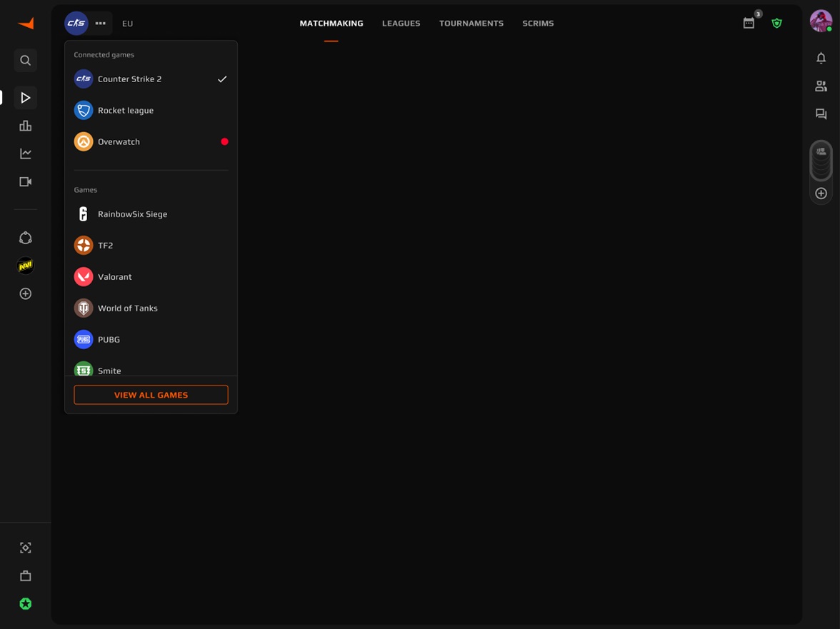The image size is (840, 629).
Task: Select Overwatch from connected games
Action: [151, 142]
